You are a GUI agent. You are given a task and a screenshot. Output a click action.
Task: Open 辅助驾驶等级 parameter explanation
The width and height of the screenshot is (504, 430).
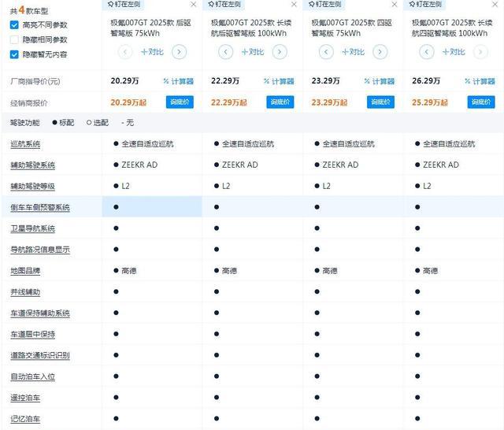coord(33,187)
